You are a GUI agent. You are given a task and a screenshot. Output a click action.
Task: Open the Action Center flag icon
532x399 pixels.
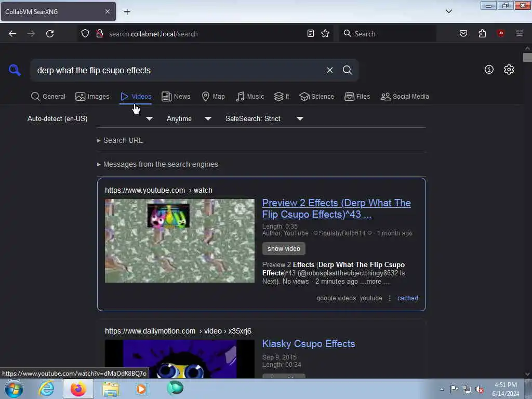(454, 389)
